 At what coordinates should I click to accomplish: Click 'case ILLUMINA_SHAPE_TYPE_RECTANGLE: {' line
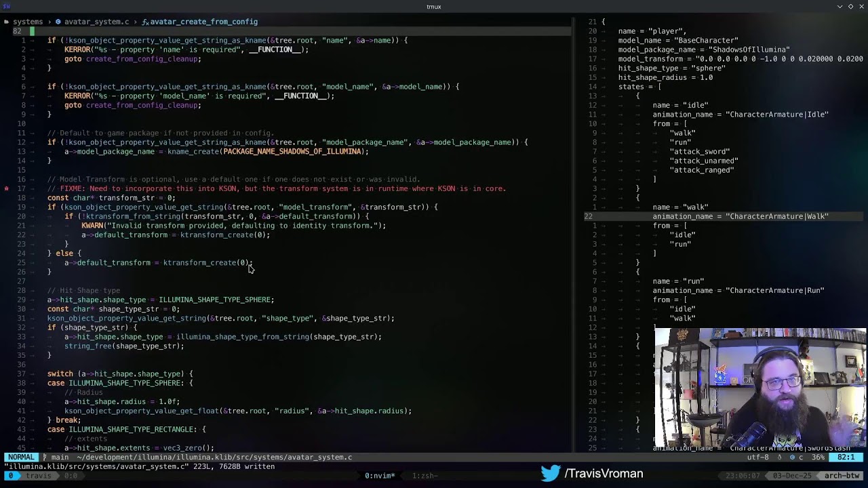pos(126,430)
